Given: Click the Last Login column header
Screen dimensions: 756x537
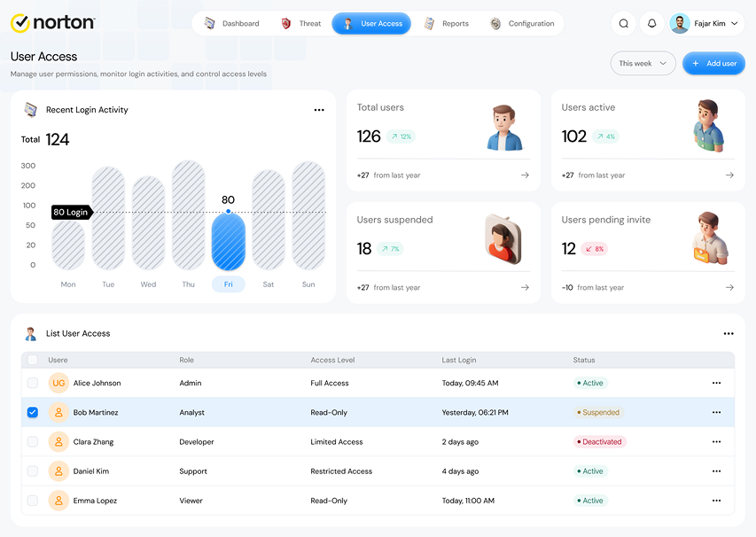Looking at the screenshot, I should 458,360.
